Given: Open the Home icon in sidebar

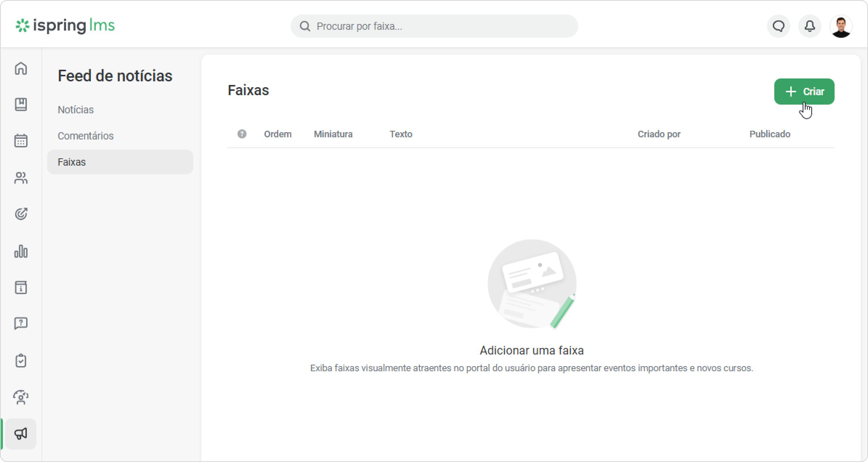Looking at the screenshot, I should 21,68.
